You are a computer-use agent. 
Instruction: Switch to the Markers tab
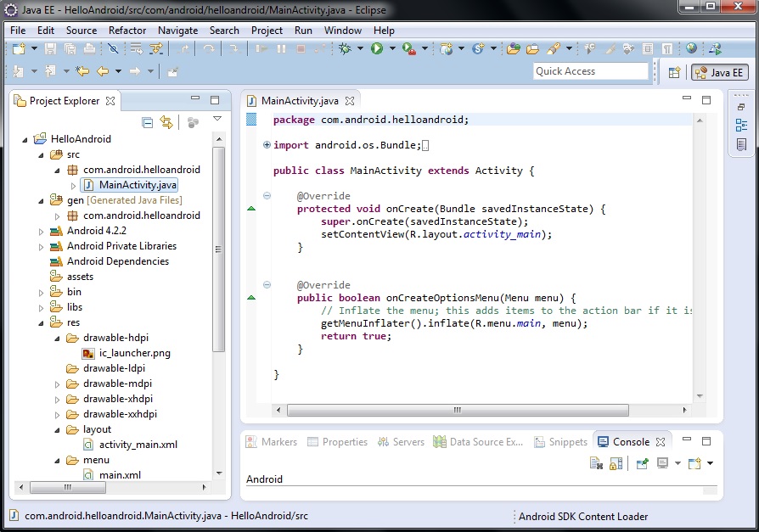(272, 441)
